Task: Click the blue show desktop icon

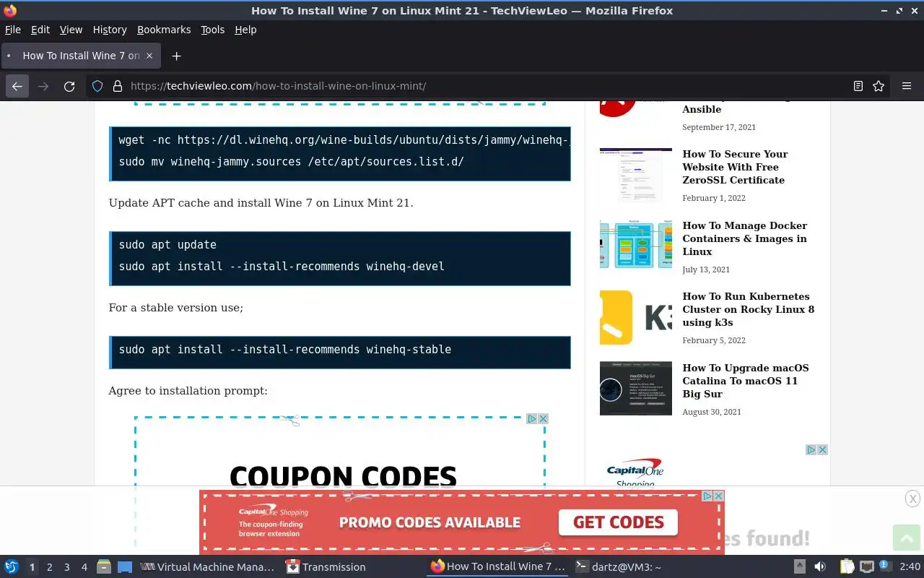Action: [124, 567]
